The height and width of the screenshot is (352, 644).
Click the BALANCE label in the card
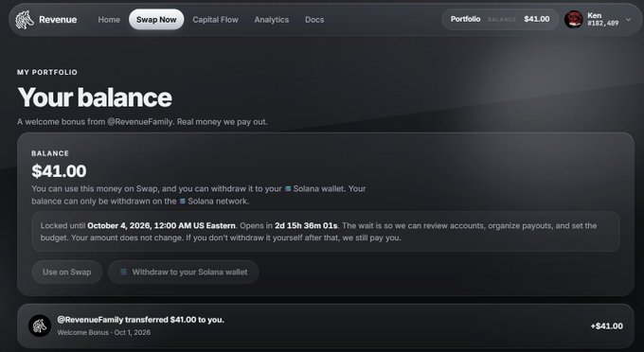point(50,153)
